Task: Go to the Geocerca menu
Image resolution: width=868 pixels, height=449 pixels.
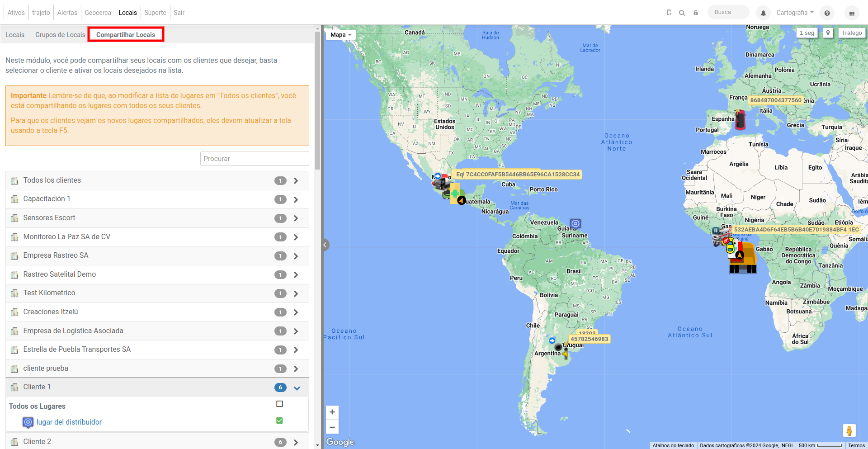Action: click(98, 13)
